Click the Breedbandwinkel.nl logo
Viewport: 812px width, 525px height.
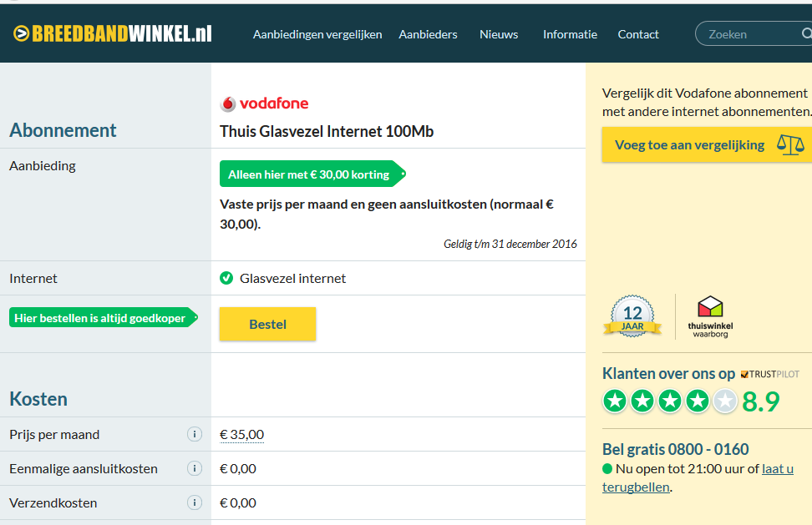pyautogui.click(x=113, y=34)
